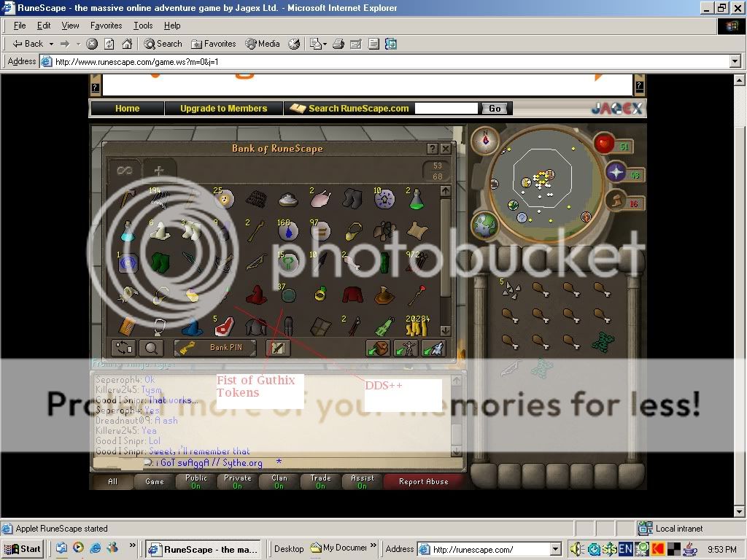Click the deposit worn equipment icon
This screenshot has width=747, height=560.
[x=406, y=349]
